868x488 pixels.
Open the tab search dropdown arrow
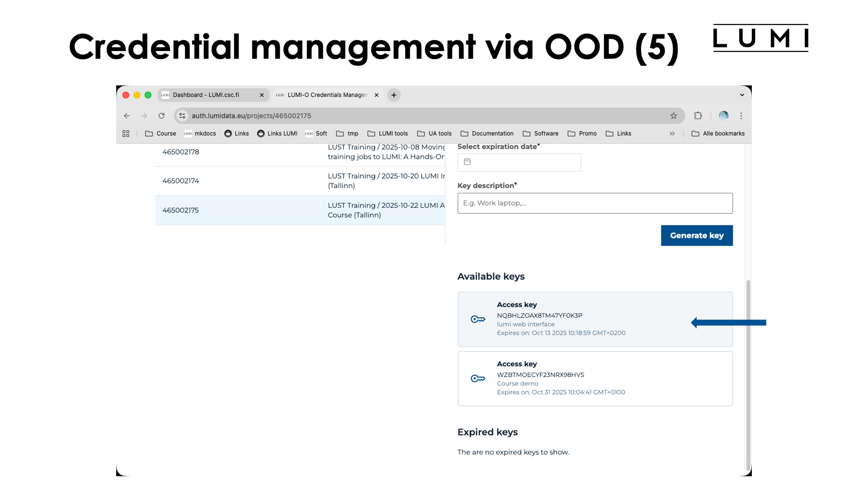click(741, 95)
